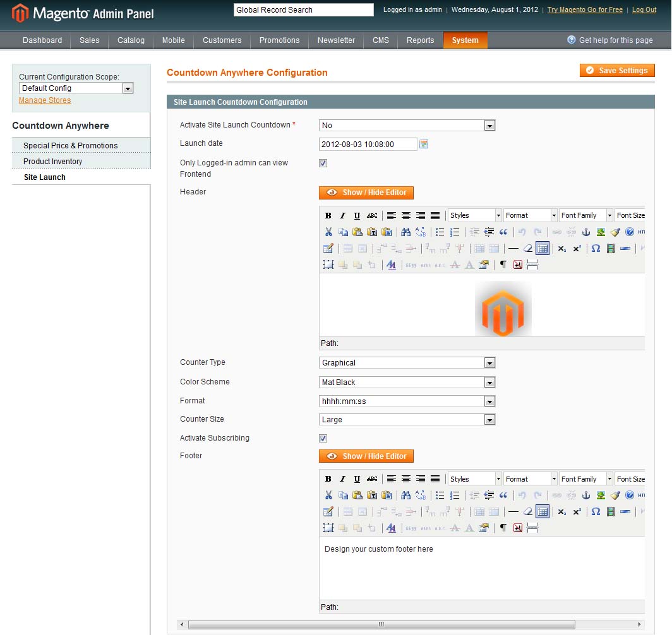Viewport: 672px width, 635px height.
Task: Toggle Underline in the Footer editor toolbar
Action: point(357,478)
